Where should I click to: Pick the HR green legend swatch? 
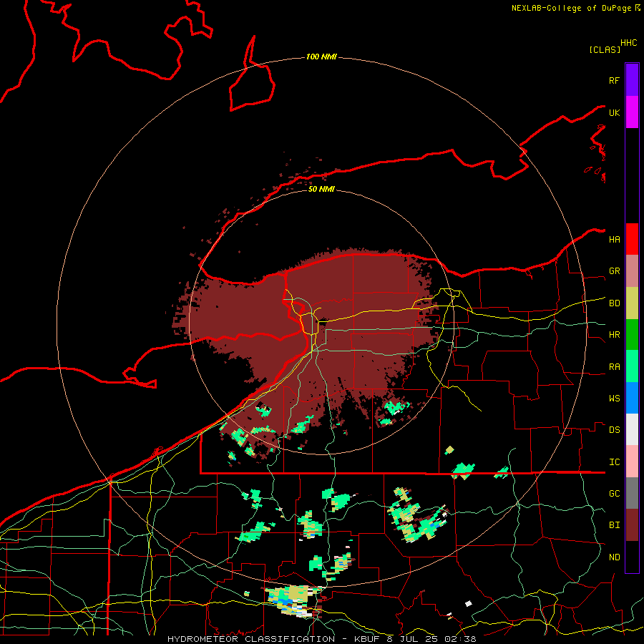[632, 334]
